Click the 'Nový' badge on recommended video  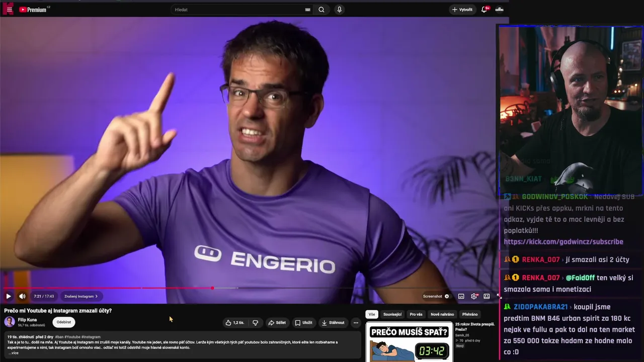pos(460,346)
